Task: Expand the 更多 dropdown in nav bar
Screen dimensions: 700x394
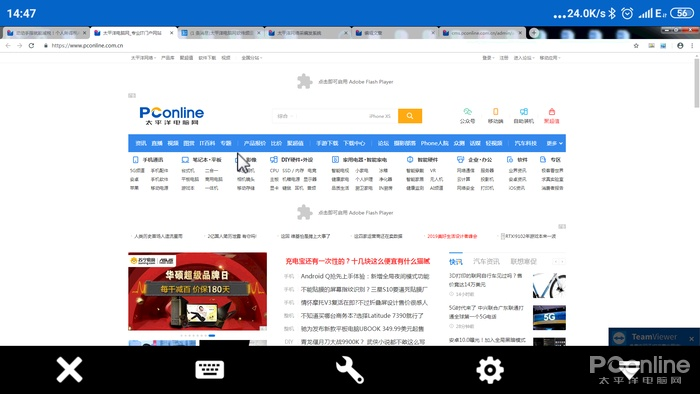Action: (554, 143)
